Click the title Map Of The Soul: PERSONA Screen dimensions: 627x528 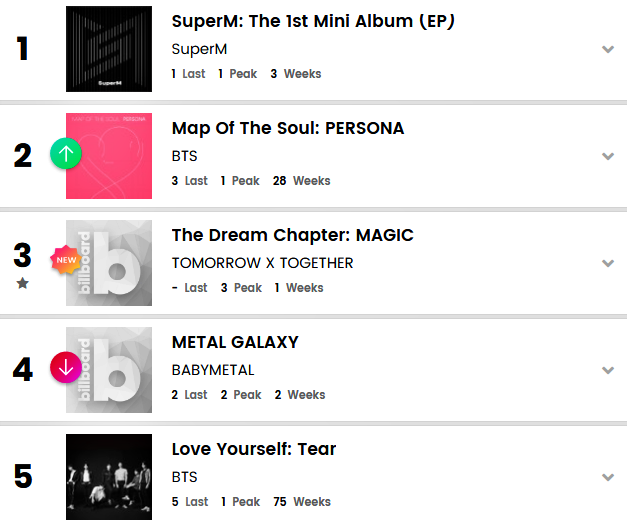(288, 128)
